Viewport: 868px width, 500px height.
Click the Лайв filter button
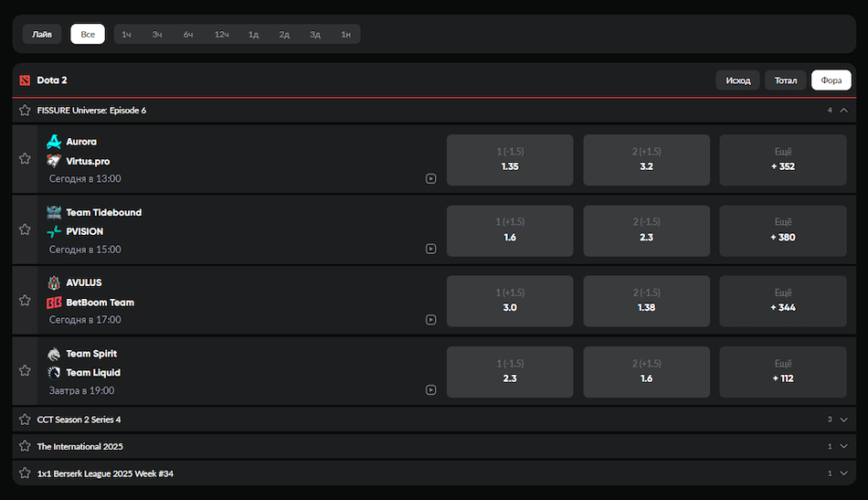42,35
